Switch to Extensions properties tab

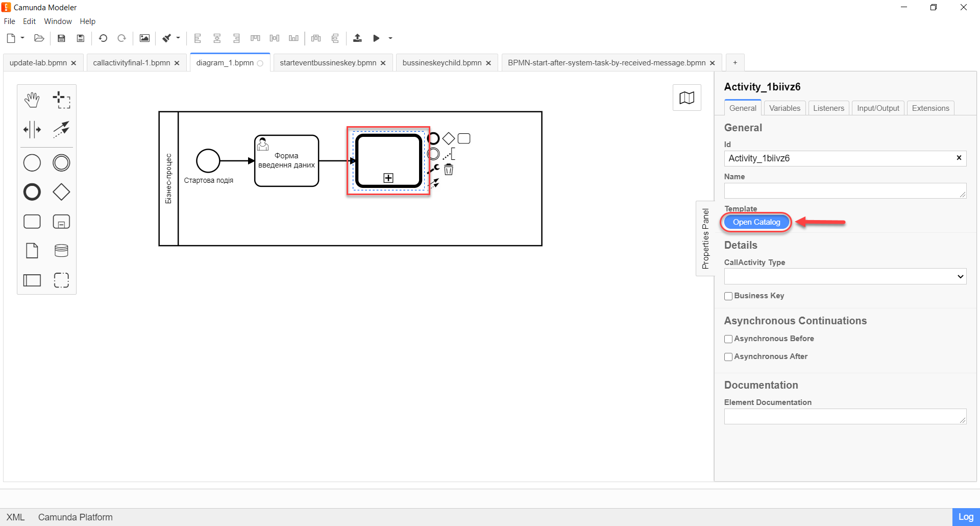(x=930, y=108)
